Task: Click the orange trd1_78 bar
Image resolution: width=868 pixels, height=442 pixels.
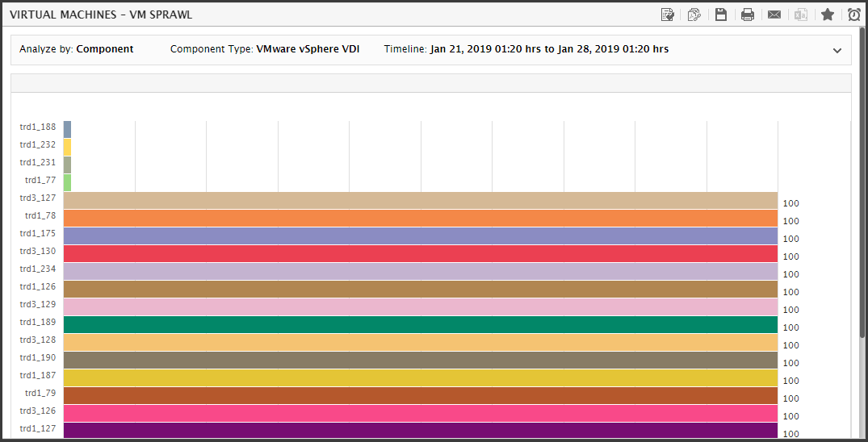Action: pos(420,218)
